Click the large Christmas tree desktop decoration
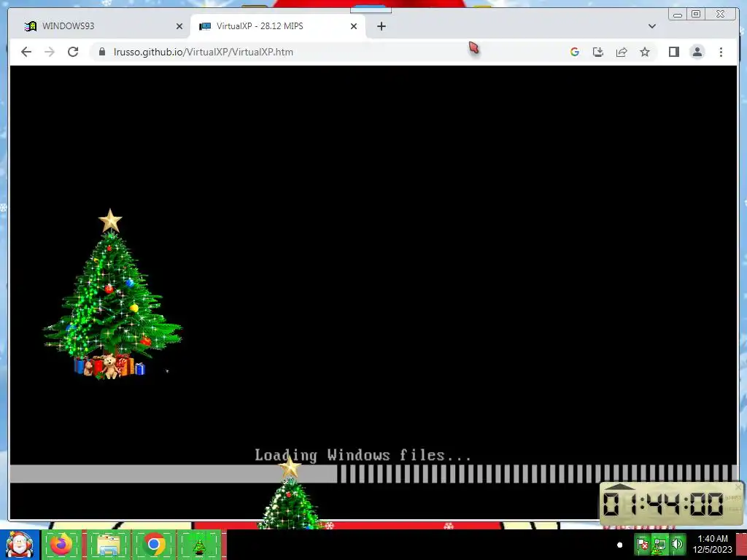 pos(112,294)
